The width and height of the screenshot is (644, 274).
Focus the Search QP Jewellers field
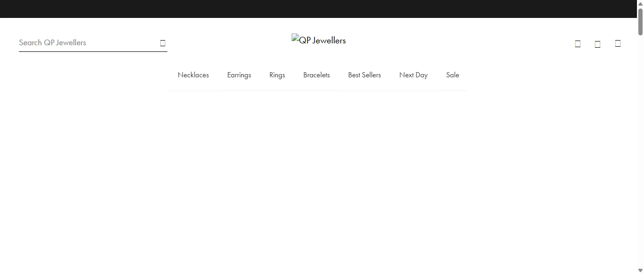(87, 42)
